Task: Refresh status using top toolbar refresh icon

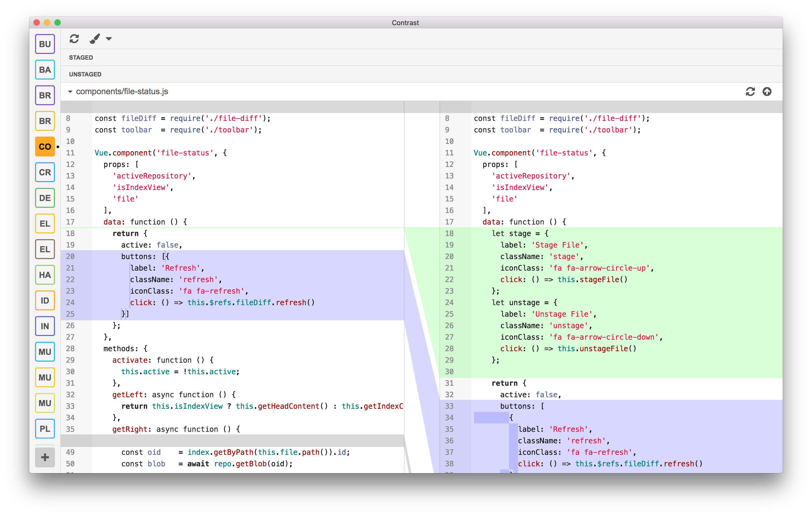Action: click(x=74, y=38)
